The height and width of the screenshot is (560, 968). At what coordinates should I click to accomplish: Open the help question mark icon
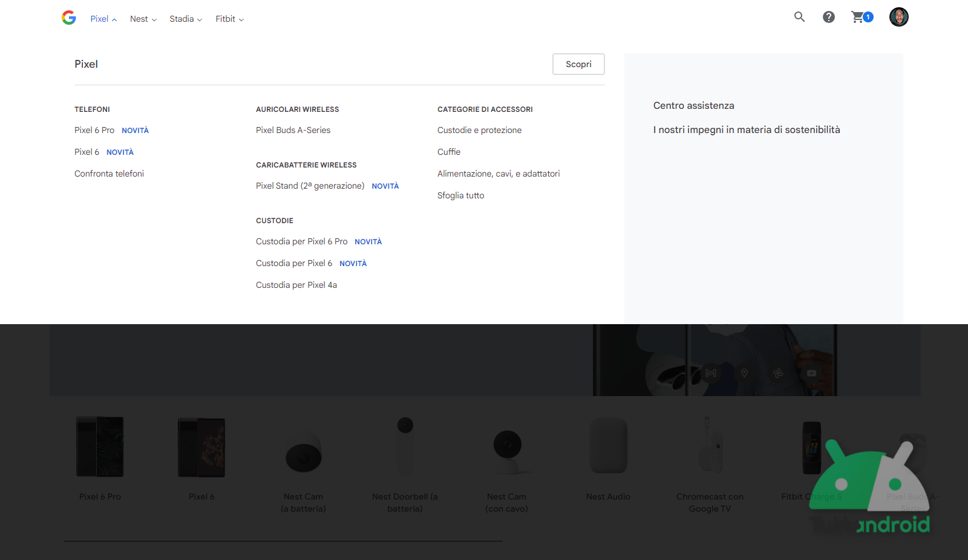click(829, 17)
